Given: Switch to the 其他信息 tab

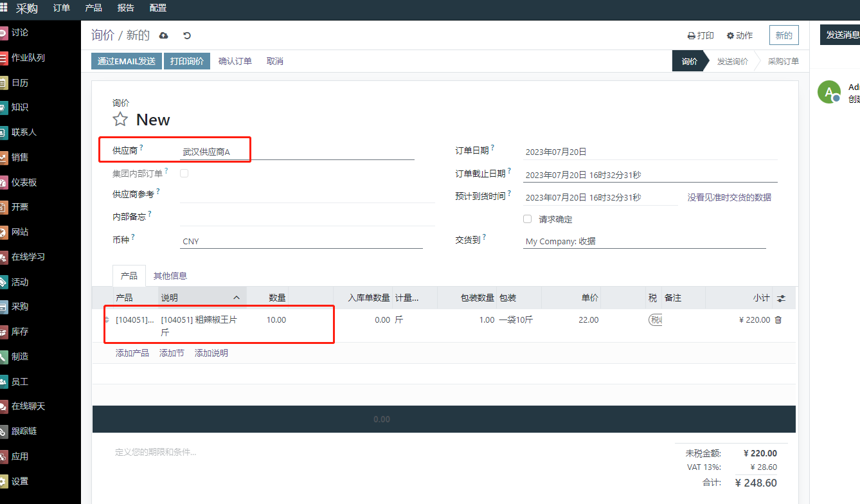Looking at the screenshot, I should coord(170,276).
